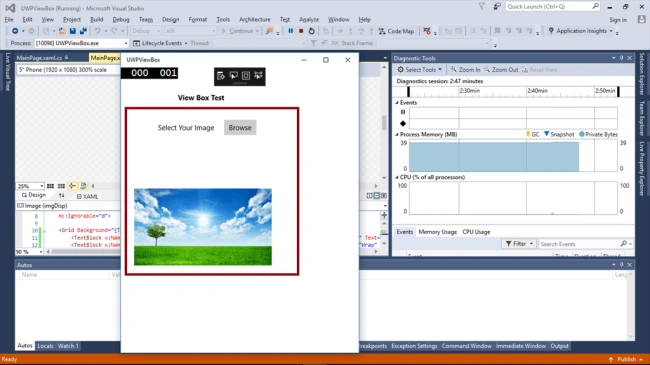This screenshot has height=365, width=650.
Task: Open the Build menu
Action: (97, 19)
